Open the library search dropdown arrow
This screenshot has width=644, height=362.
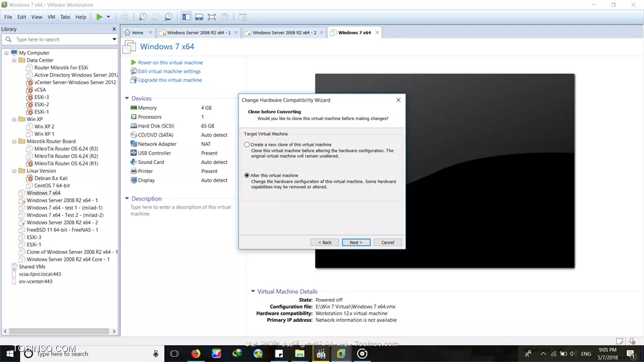(x=114, y=40)
